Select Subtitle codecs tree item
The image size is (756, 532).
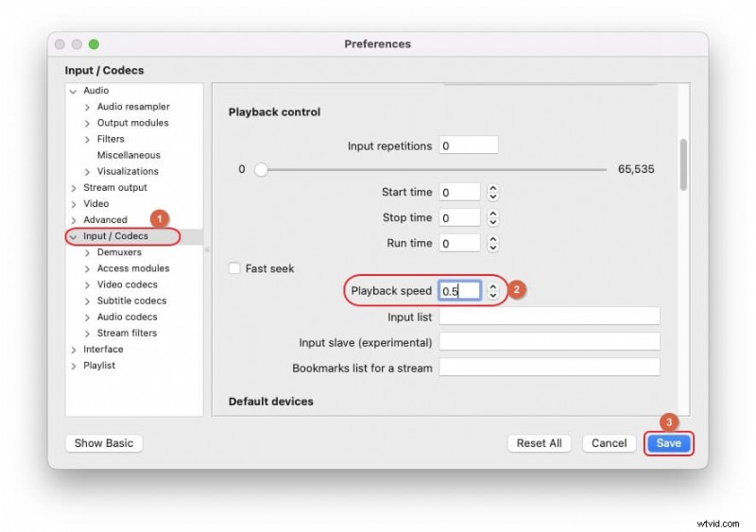click(131, 300)
